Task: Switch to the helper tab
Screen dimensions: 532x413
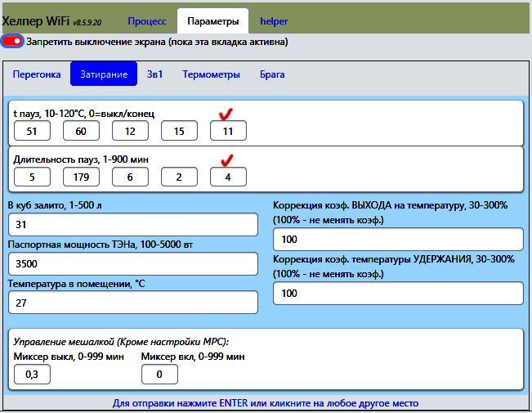Action: coord(274,21)
